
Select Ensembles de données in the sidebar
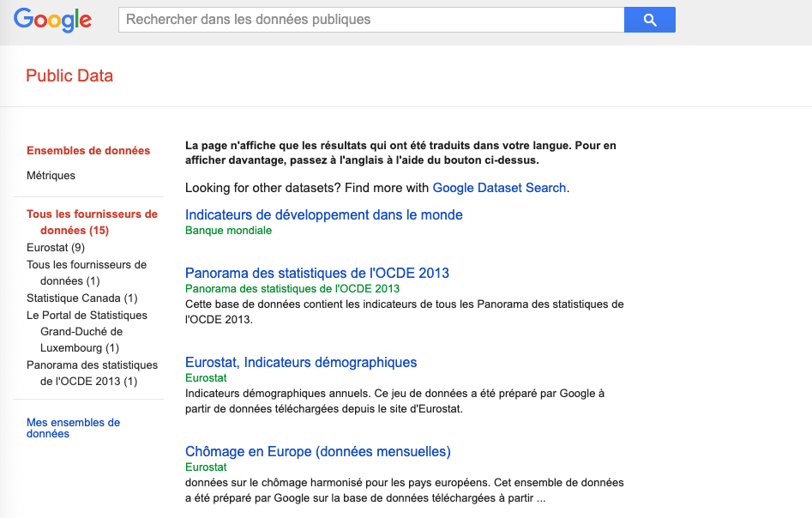coord(88,151)
